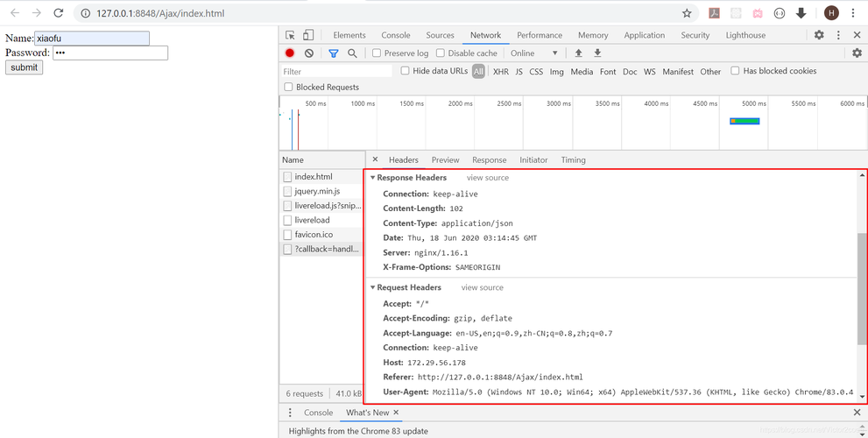Show the Preview tab of request
Viewport: 868px width, 438px height.
pos(446,159)
